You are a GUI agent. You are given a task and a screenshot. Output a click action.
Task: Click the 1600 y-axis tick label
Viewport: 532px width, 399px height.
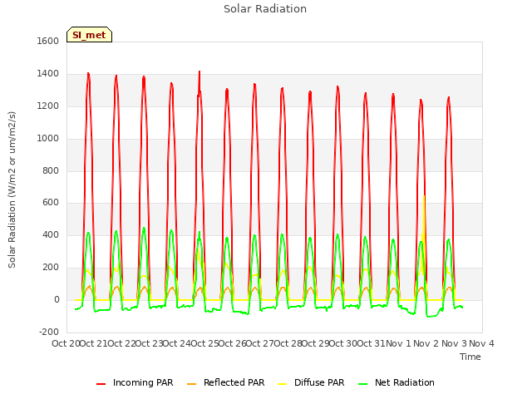coord(48,41)
